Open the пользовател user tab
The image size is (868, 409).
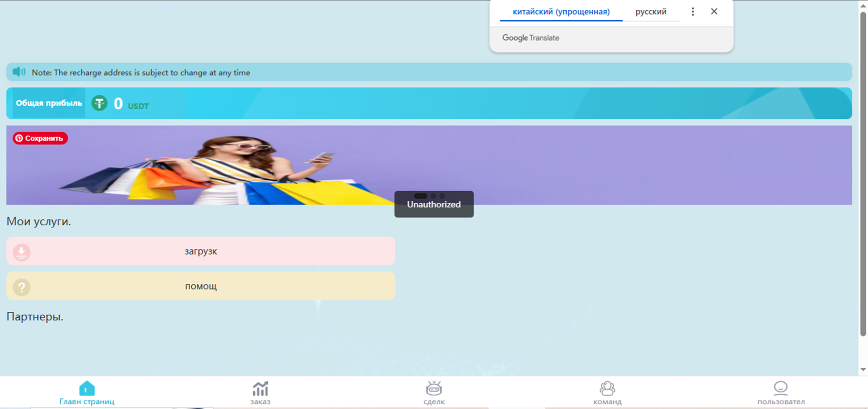pyautogui.click(x=781, y=393)
